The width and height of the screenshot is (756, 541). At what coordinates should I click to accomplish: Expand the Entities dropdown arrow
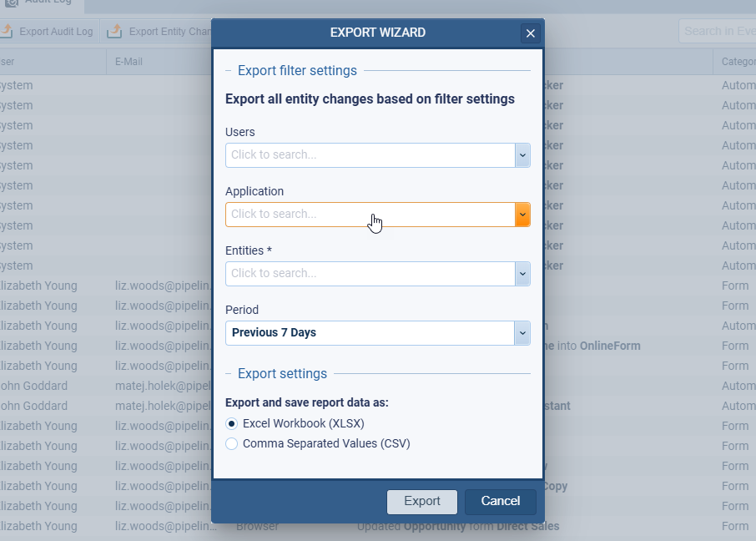(522, 274)
